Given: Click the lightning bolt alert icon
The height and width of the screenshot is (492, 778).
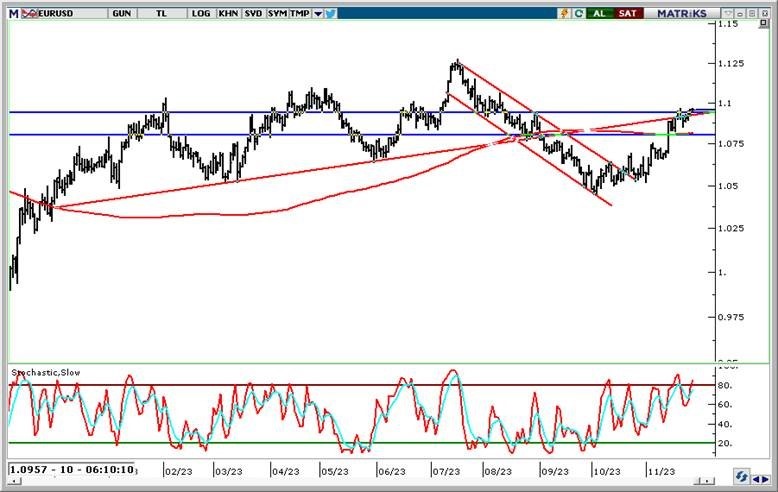Looking at the screenshot, I should coord(565,13).
